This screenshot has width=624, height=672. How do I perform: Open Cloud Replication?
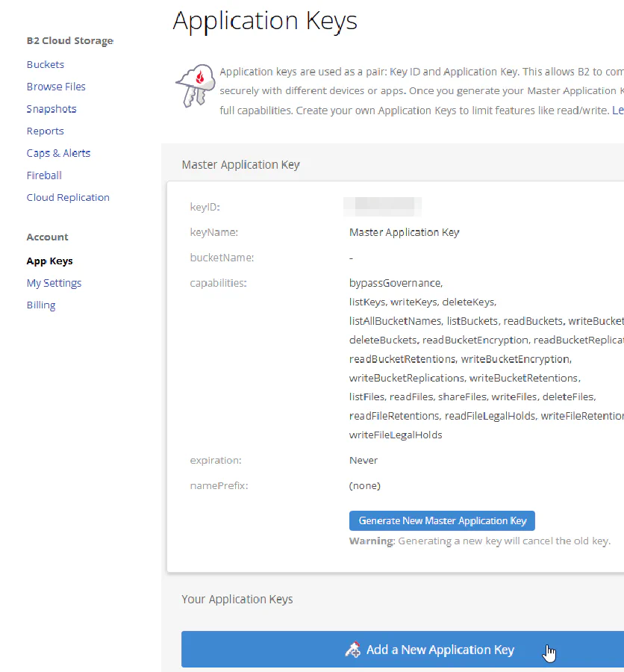68,197
